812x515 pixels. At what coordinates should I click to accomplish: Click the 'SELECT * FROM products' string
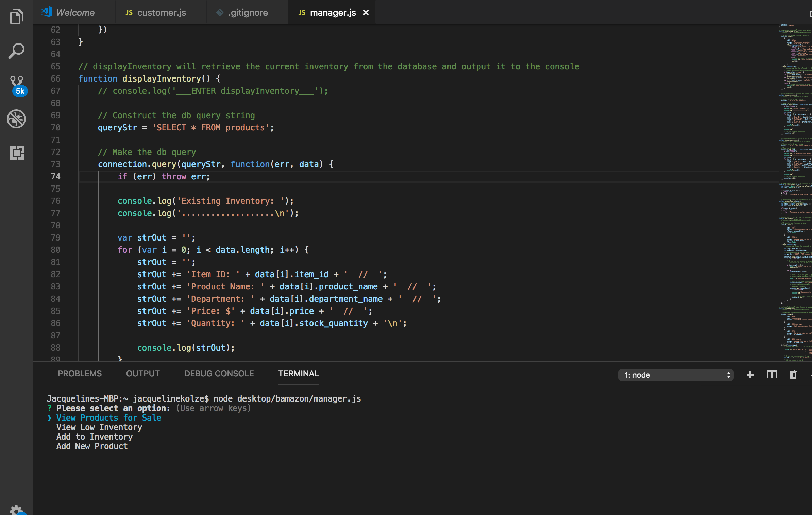[x=210, y=128]
